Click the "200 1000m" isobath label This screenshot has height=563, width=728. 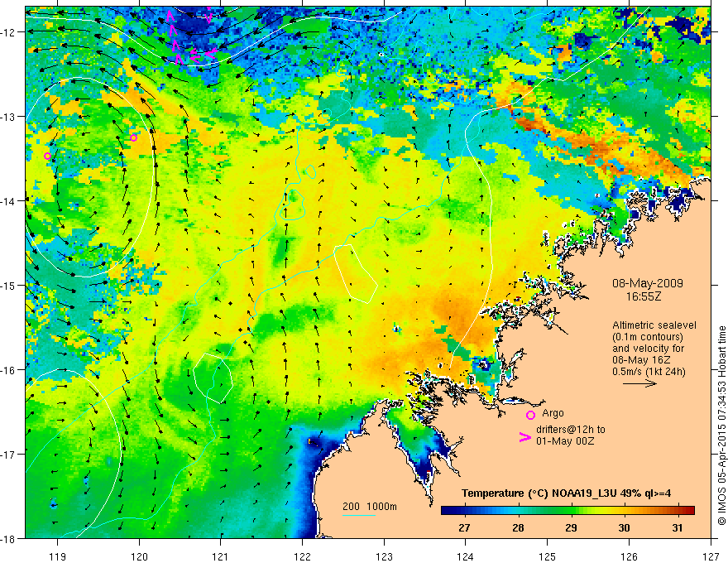370,507
